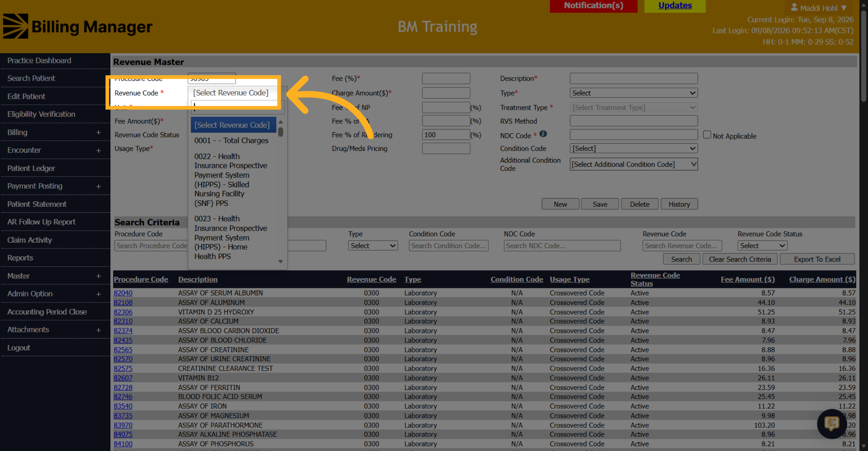
Task: Open the Updates link
Action: (675, 6)
